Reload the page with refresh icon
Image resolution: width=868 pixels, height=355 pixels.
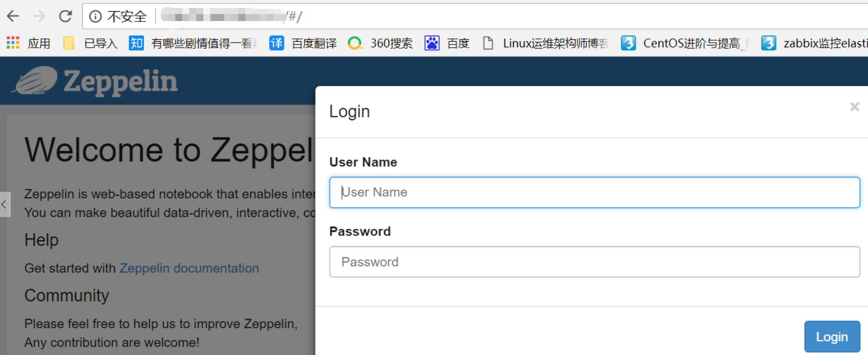point(65,16)
